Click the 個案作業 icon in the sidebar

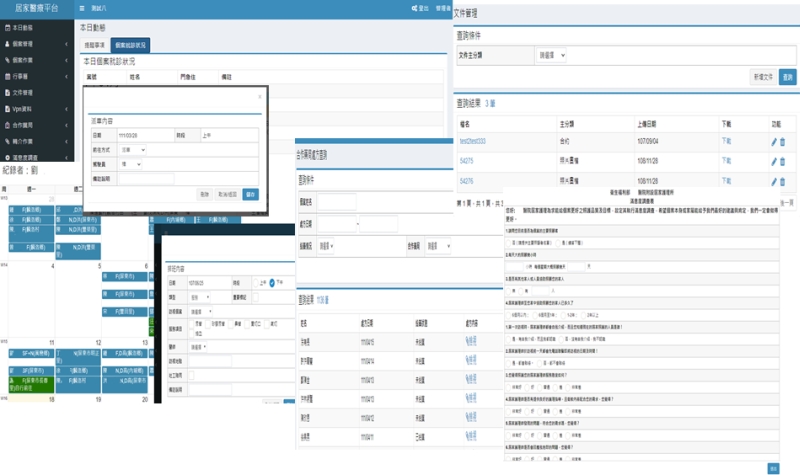[7, 60]
